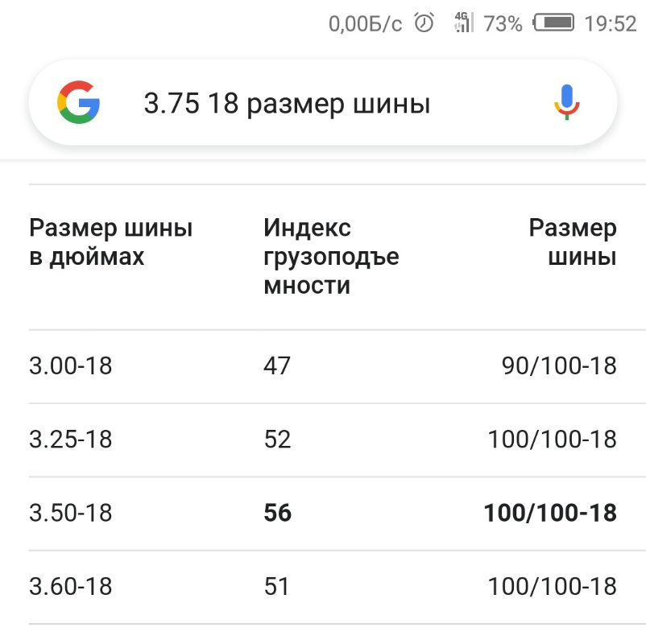Tap the Google logo icon
Screen dimensions: 646x644
pos(78,102)
